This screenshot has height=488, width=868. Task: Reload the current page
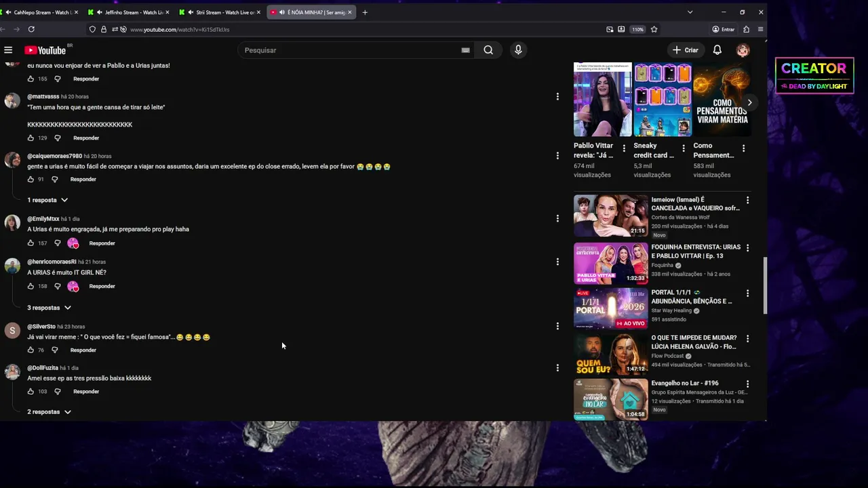31,29
